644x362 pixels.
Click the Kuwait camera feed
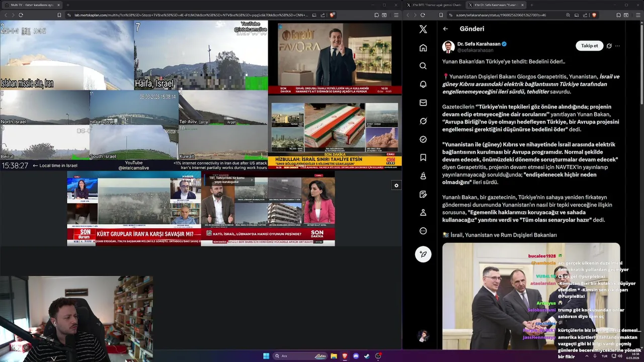223,143
